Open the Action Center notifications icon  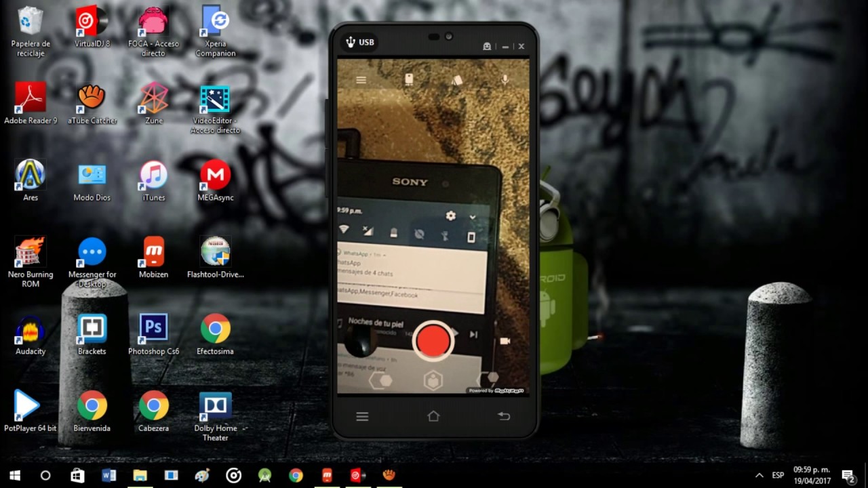(x=848, y=476)
